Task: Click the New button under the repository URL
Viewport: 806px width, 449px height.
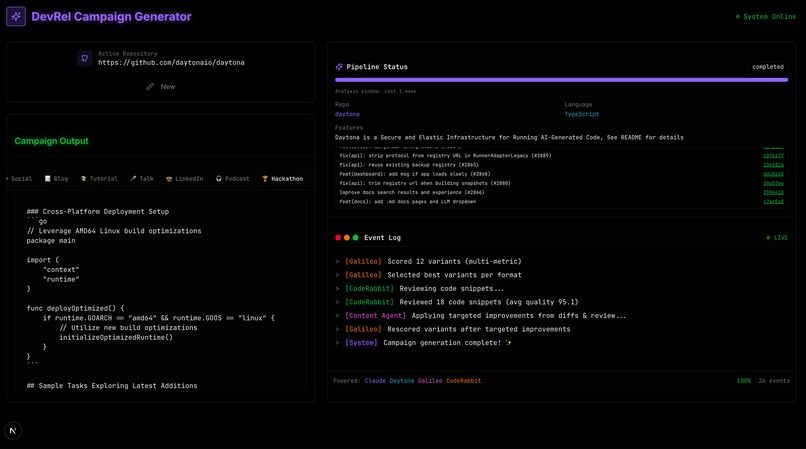Action: pyautogui.click(x=160, y=86)
